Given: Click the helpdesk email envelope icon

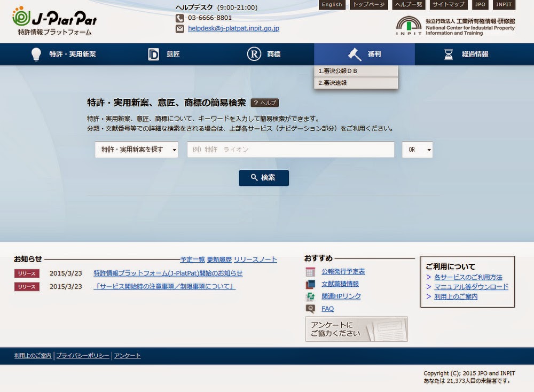Looking at the screenshot, I should [180, 29].
